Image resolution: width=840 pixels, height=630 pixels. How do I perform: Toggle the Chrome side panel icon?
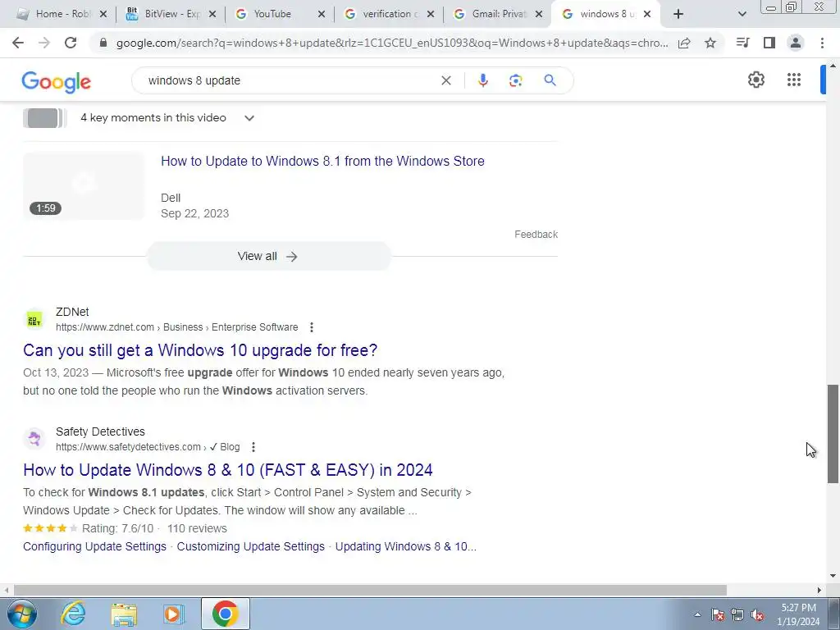769,43
